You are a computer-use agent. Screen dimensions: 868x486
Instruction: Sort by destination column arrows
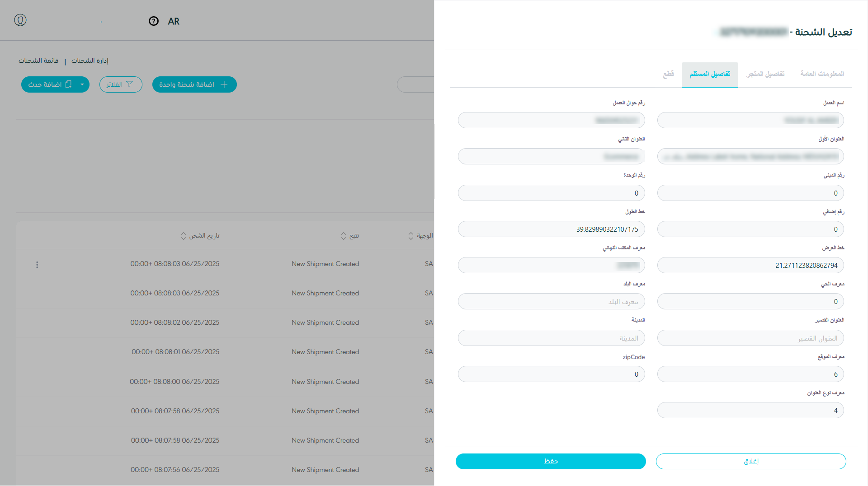pos(411,236)
